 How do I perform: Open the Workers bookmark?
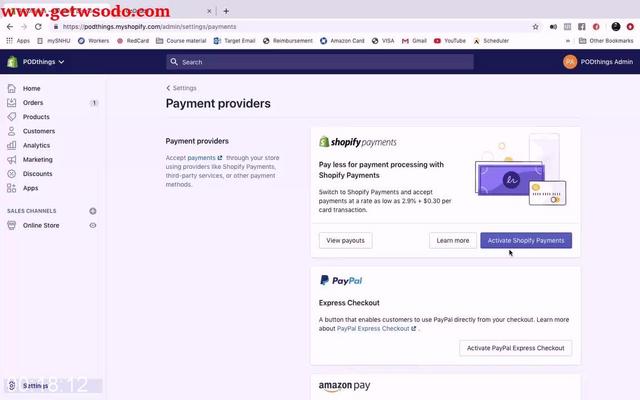coord(93,41)
